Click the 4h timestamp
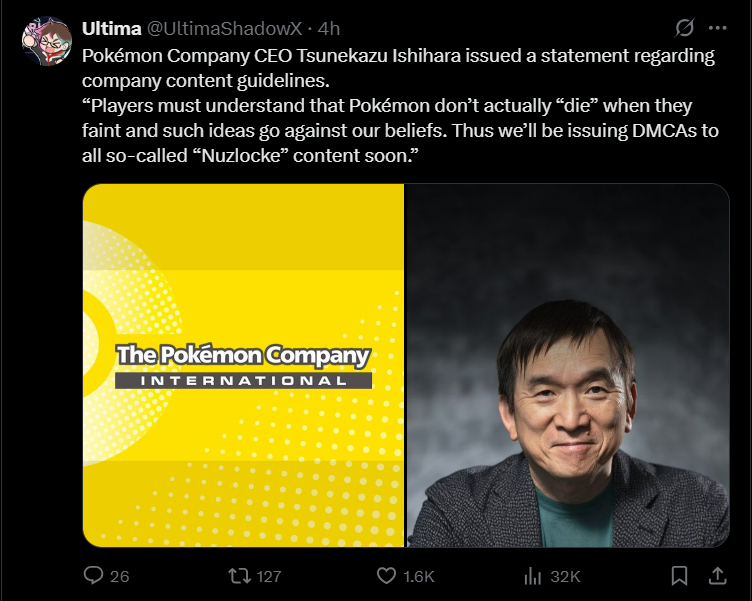Viewport: 752px width, 601px height. pos(329,29)
